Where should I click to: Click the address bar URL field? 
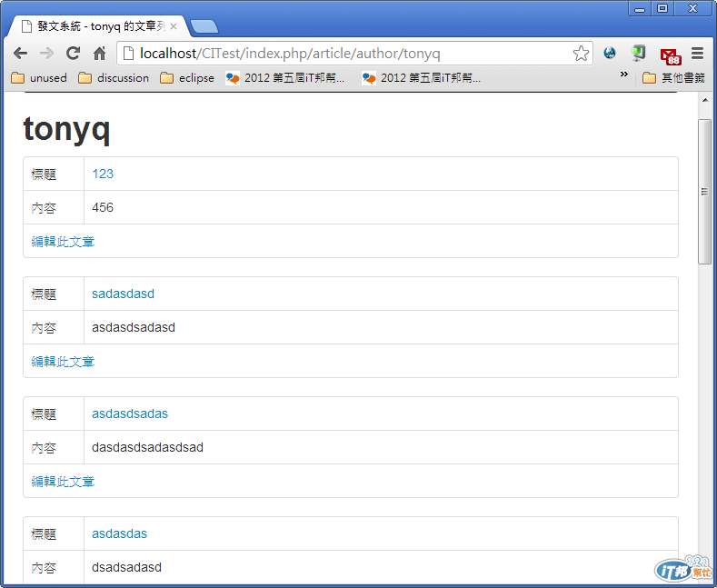[x=354, y=54]
